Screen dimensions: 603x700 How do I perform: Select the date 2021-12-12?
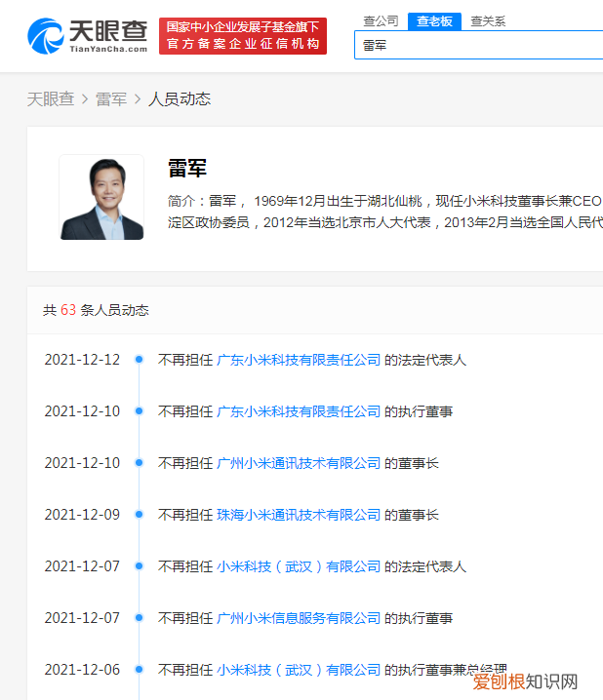tap(82, 360)
